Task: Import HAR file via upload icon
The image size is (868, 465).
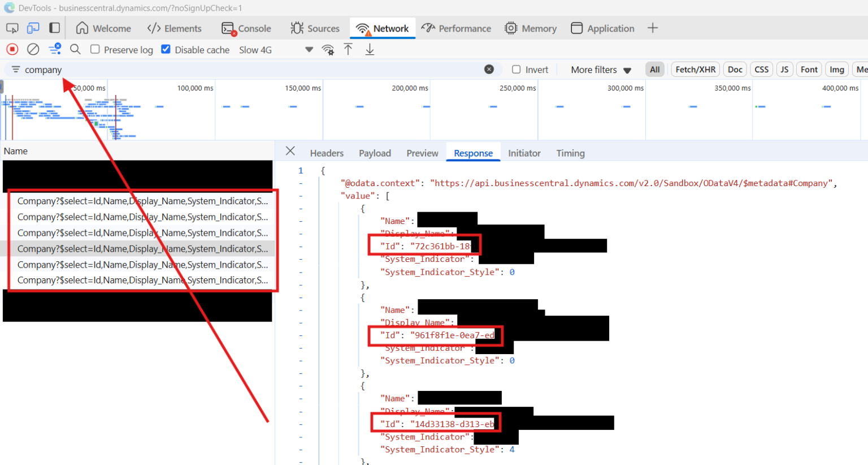Action: coord(348,49)
